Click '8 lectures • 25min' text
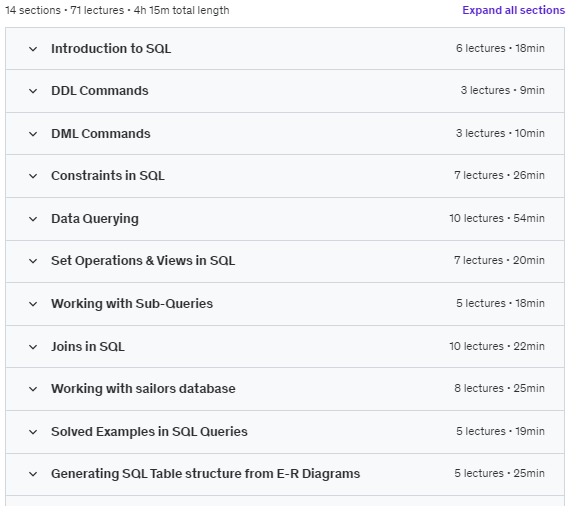Image resolution: width=575 pixels, height=506 pixels. click(x=499, y=388)
